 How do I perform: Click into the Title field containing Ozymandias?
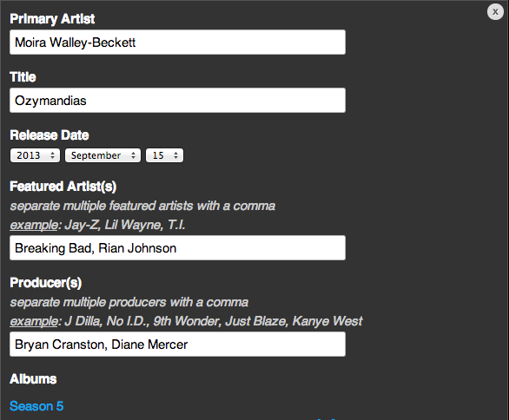[177, 100]
